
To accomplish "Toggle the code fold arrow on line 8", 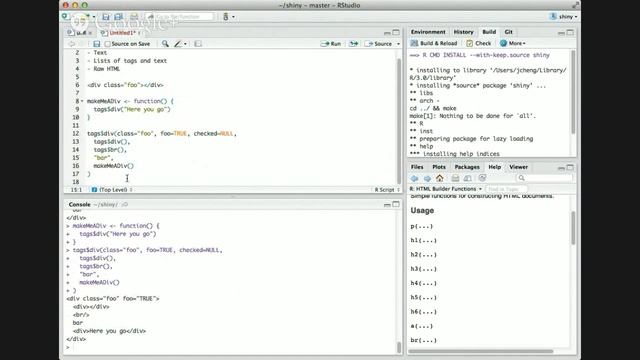I will point(82,101).
